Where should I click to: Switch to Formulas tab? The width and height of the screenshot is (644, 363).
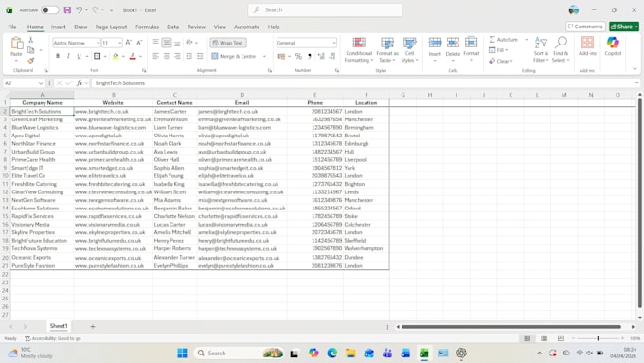(x=147, y=27)
